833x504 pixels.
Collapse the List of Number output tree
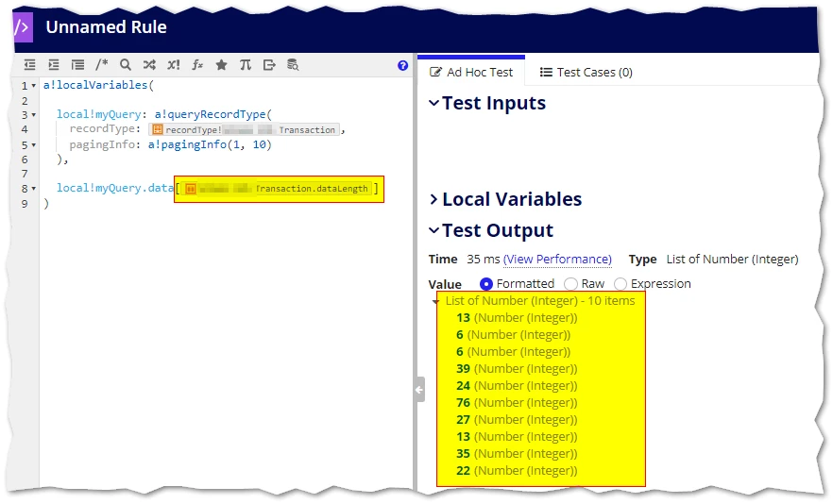pos(436,302)
